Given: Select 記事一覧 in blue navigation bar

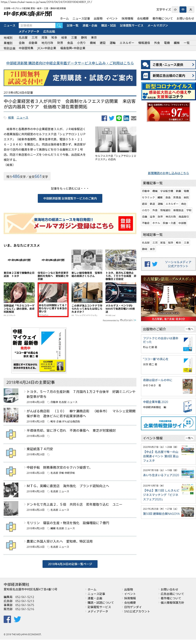Looking at the screenshot, I should click(73, 25).
